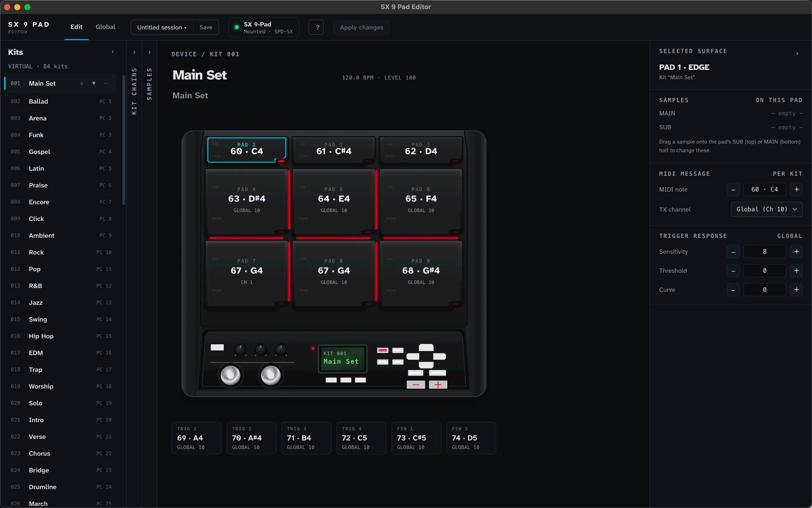Select kit 003 Arena
Image resolution: width=812 pixels, height=508 pixels.
click(x=60, y=118)
